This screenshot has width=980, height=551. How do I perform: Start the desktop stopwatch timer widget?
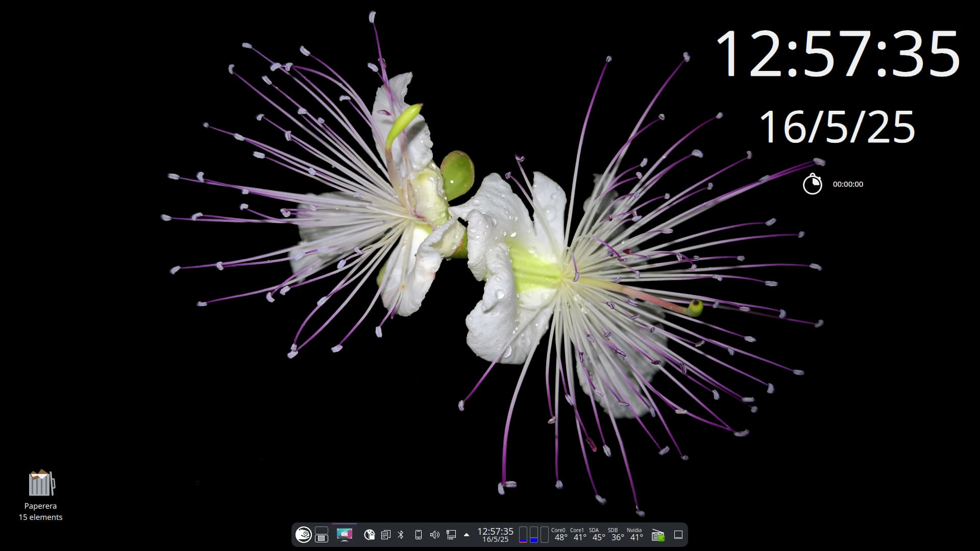tap(812, 184)
